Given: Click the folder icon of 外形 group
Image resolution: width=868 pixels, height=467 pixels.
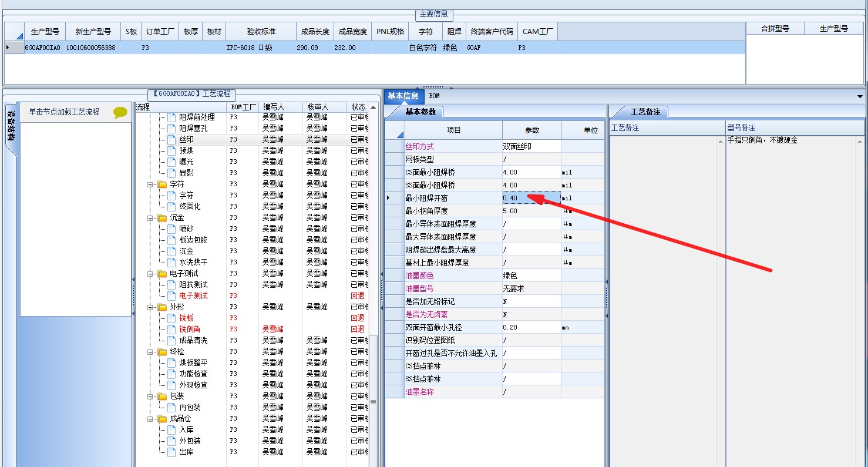Looking at the screenshot, I should 162,307.
